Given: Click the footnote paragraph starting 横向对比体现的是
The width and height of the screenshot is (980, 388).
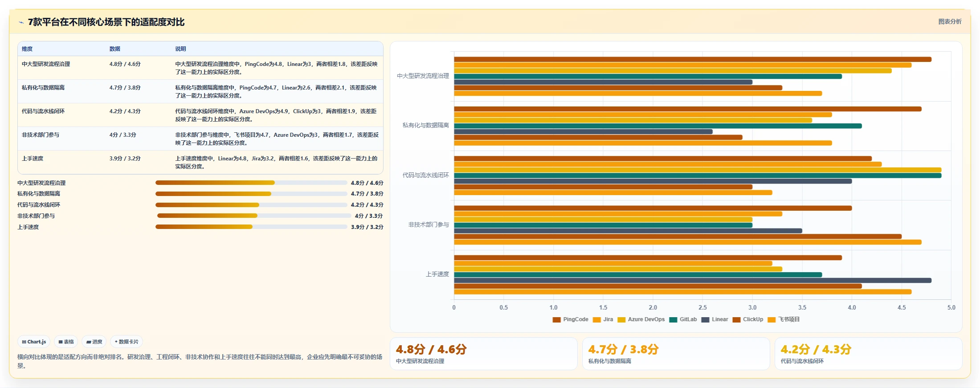Looking at the screenshot, I should tap(200, 361).
